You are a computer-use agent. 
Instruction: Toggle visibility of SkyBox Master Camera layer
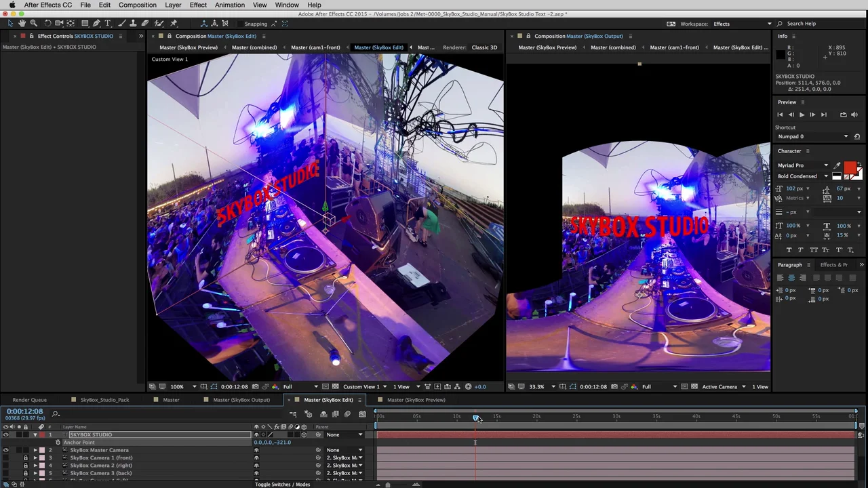(x=6, y=450)
